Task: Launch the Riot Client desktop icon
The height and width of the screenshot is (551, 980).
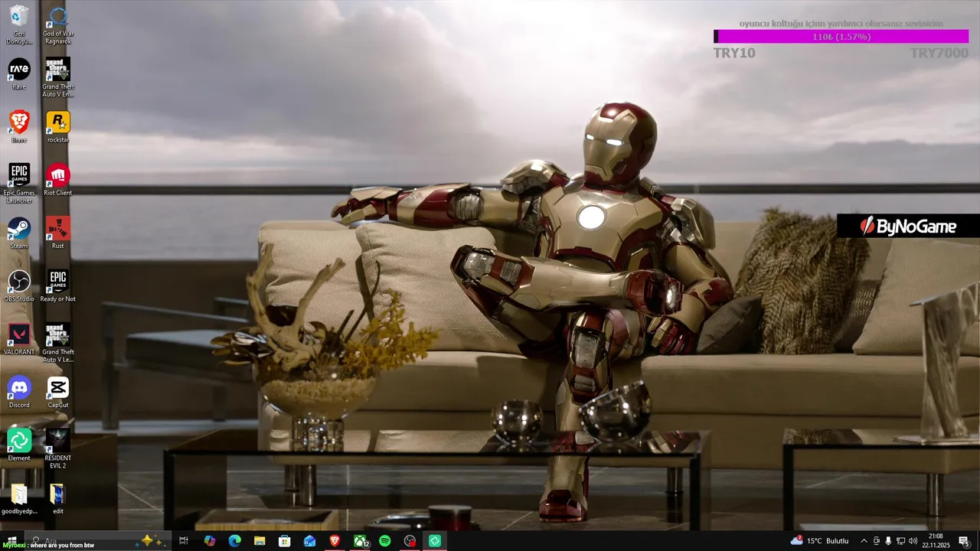Action: pos(58,180)
